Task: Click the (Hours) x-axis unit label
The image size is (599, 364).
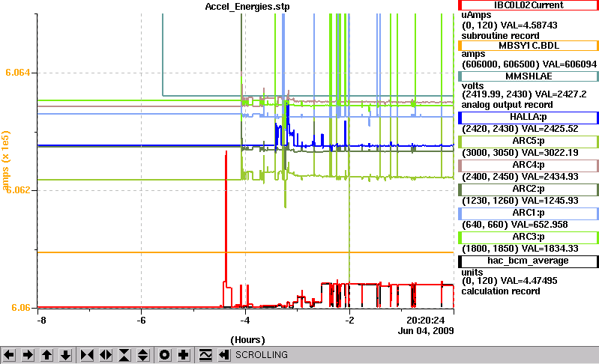Action: click(x=247, y=340)
